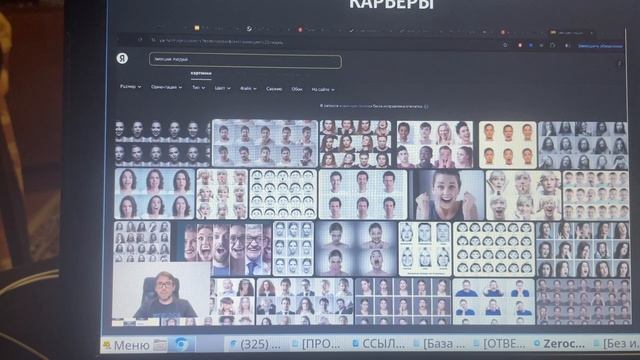This screenshot has width=640, height=360.
Task: Expand the Тип filter dropdown
Action: [198, 87]
